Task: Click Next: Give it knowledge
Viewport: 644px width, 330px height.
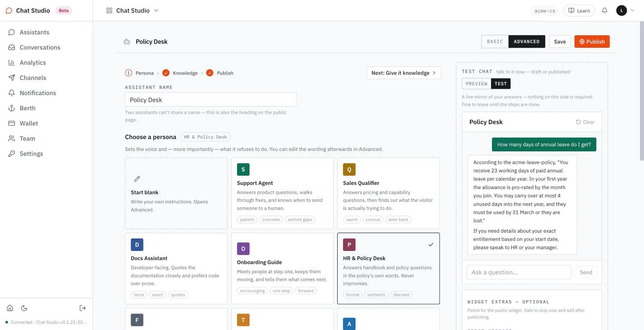Action: pyautogui.click(x=404, y=73)
